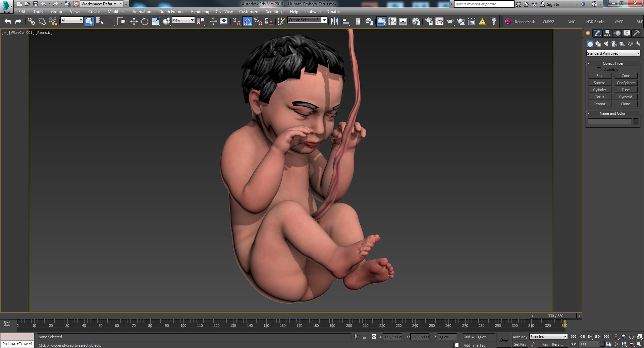644x348 pixels.
Task: Select the Lights category in the Create panel
Action: 606,44
